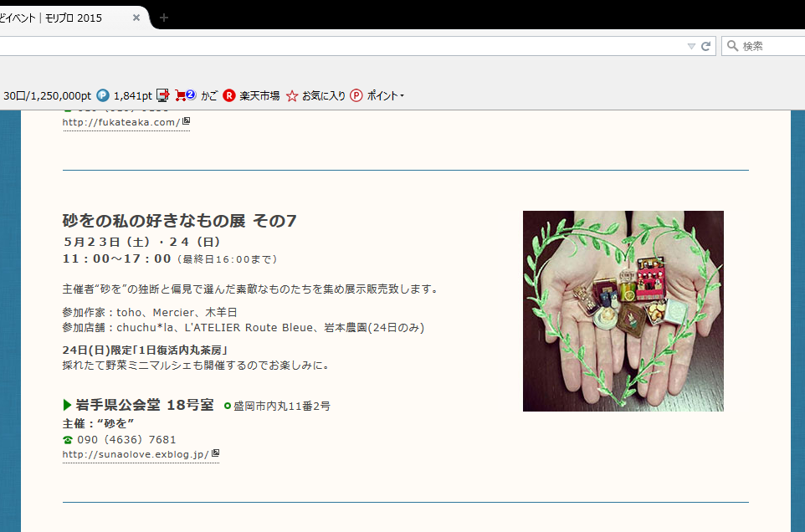The height and width of the screenshot is (532, 805).
Task: Click heading 砂をの私の好きなもの展 その7
Action: 179,221
